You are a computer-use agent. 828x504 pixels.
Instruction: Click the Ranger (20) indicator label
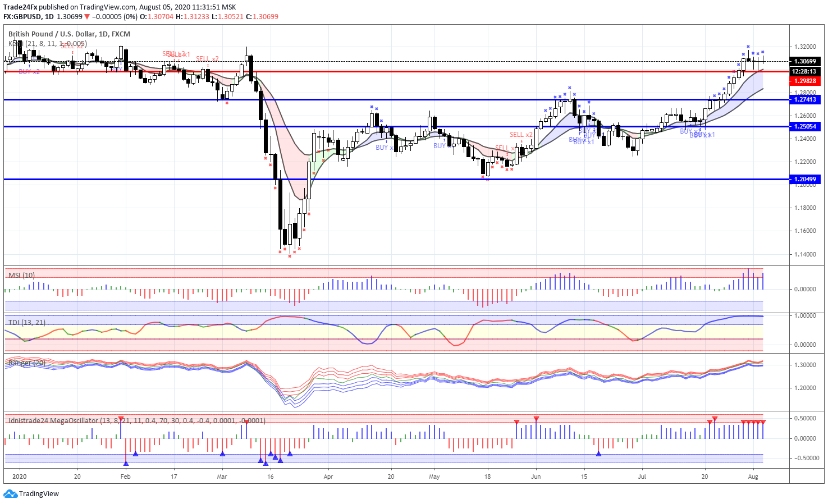27,363
